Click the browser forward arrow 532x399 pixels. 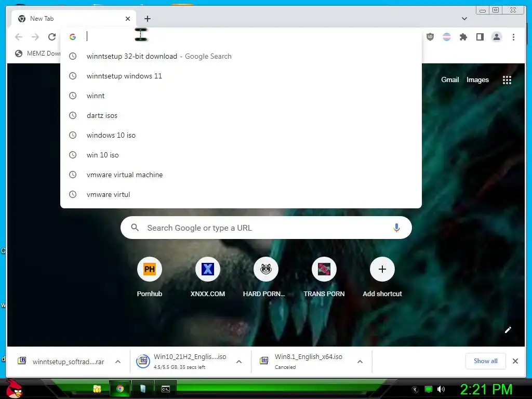coord(35,37)
